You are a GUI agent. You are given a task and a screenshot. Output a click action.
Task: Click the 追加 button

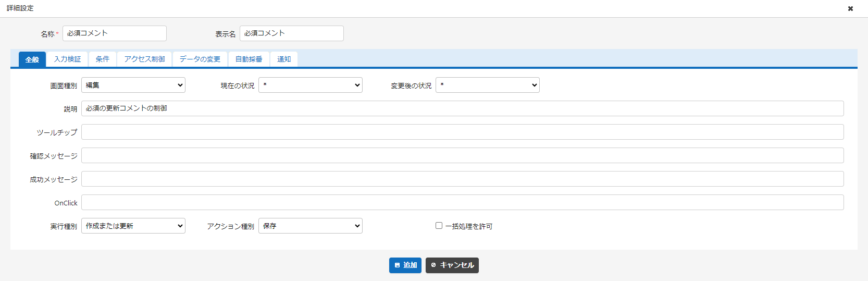pos(405,265)
